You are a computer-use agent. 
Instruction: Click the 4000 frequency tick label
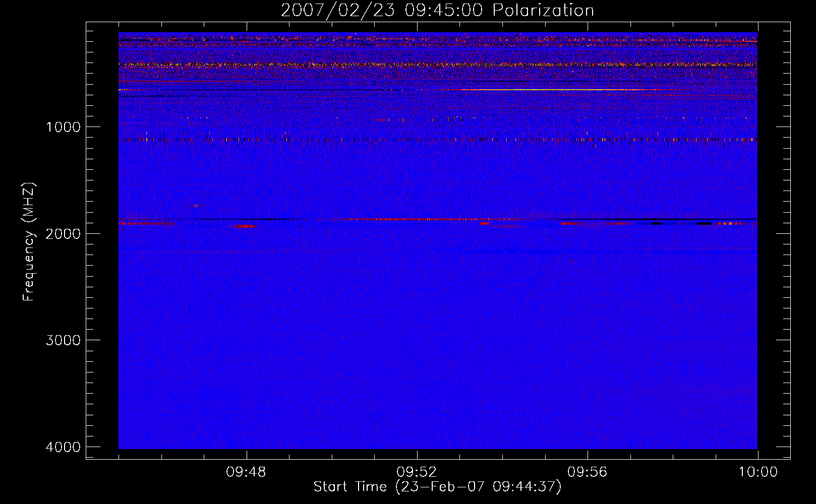click(63, 447)
